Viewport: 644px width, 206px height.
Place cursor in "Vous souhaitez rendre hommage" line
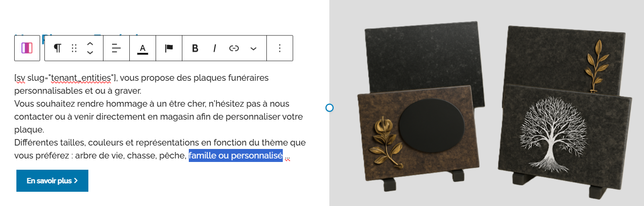(x=108, y=104)
